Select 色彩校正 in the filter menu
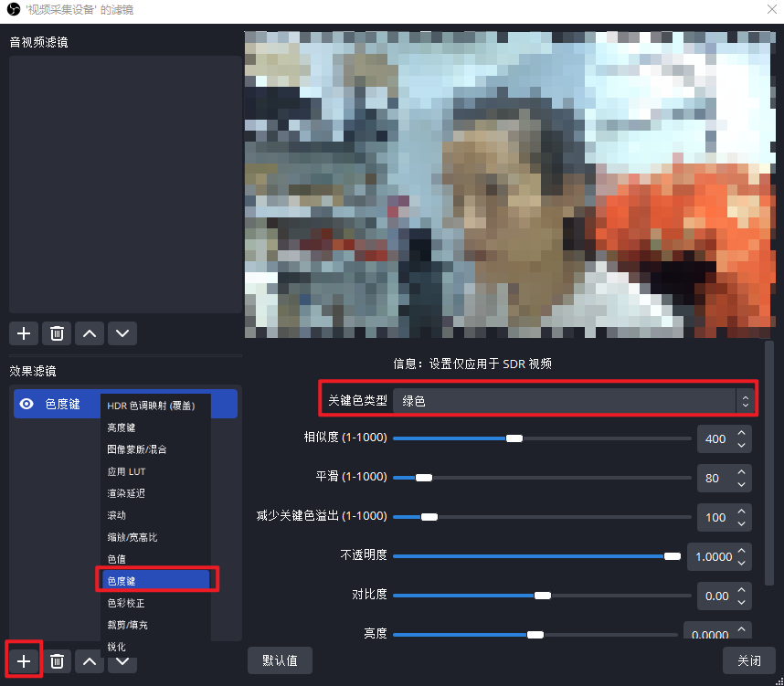 126,603
